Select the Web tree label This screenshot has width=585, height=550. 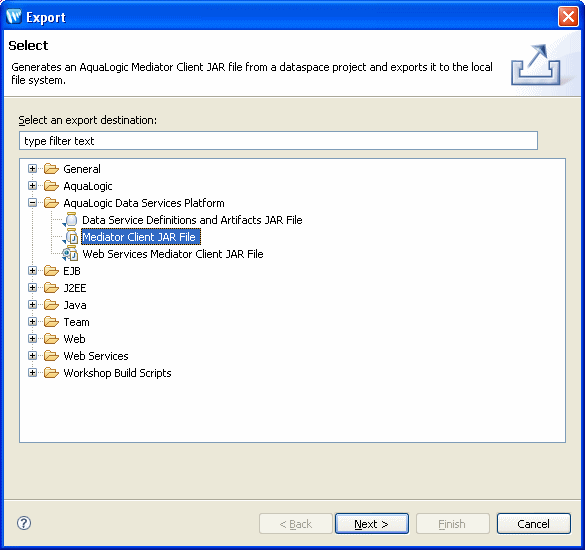75,339
